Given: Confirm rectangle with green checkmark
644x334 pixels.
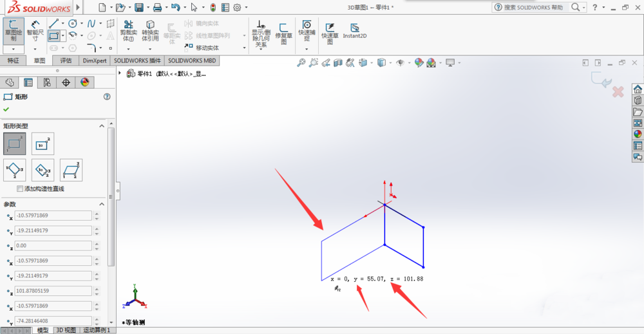Looking at the screenshot, I should 6,109.
